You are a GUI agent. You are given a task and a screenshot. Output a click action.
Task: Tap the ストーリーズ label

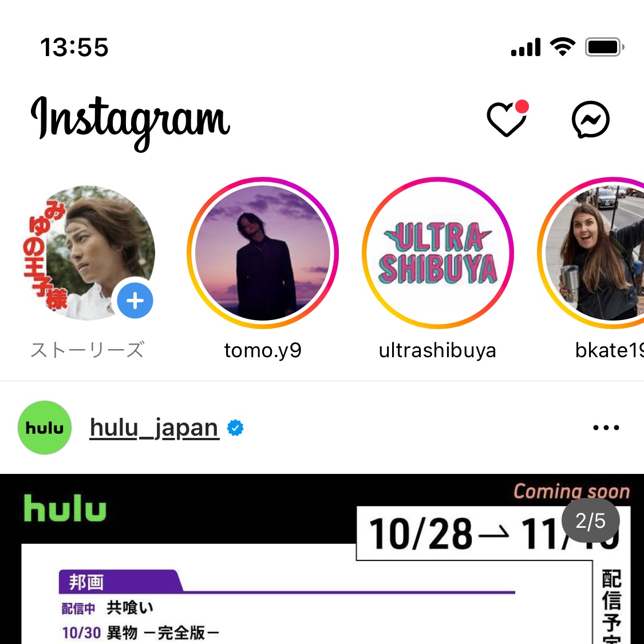[88, 350]
